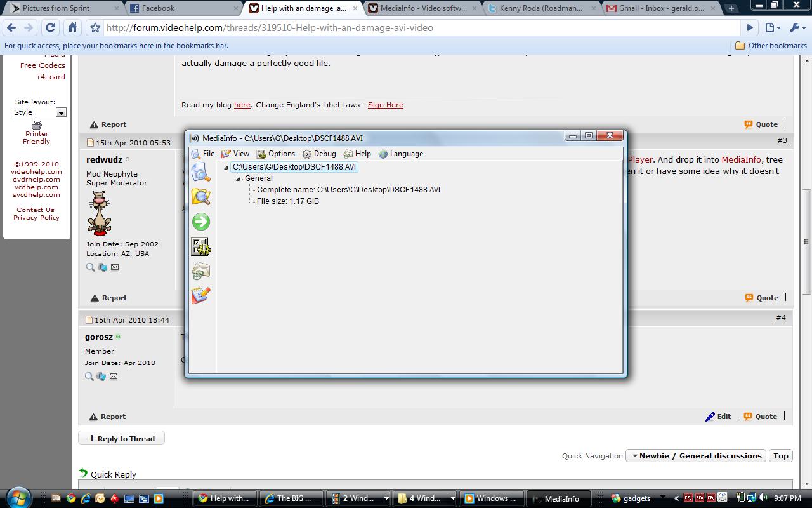Viewport: 812px width, 508px height.
Task: Click the Quick Reply green arrow icon
Action: pyautogui.click(x=83, y=473)
